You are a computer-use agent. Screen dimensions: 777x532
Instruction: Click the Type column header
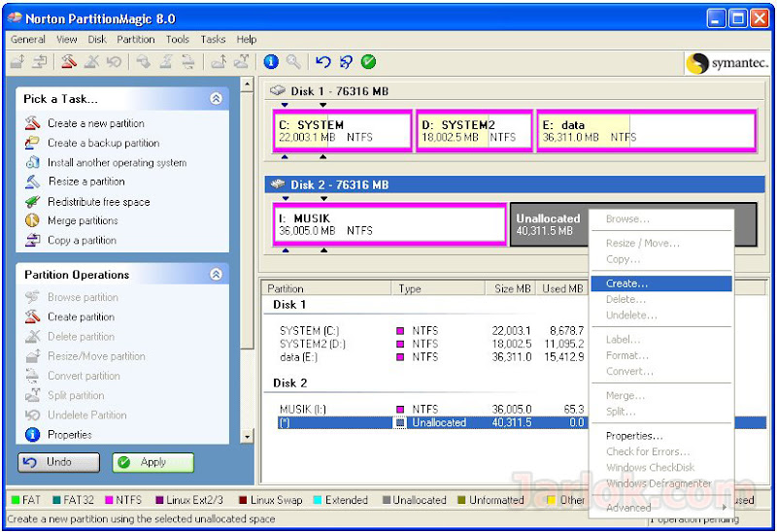[438, 288]
